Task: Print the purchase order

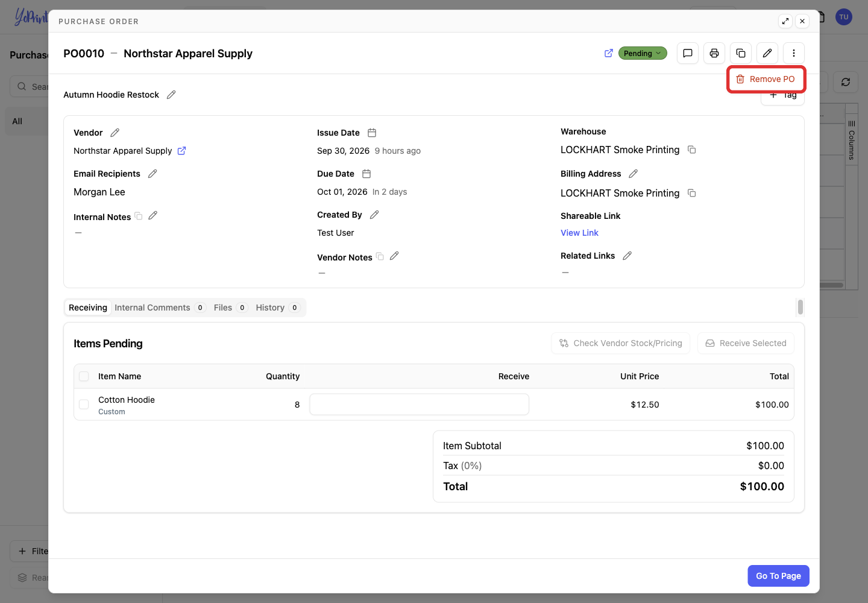Action: click(714, 53)
